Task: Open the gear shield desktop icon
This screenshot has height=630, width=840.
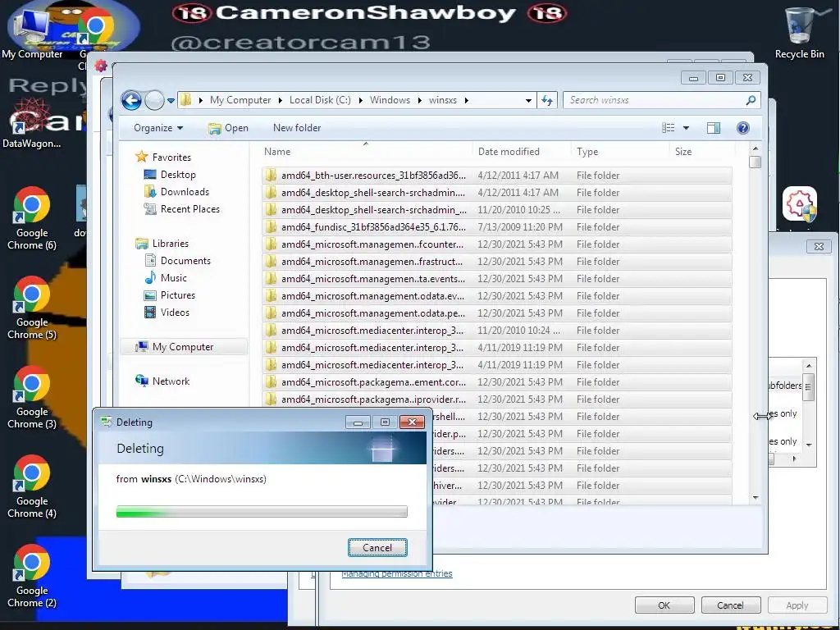Action: [800, 203]
